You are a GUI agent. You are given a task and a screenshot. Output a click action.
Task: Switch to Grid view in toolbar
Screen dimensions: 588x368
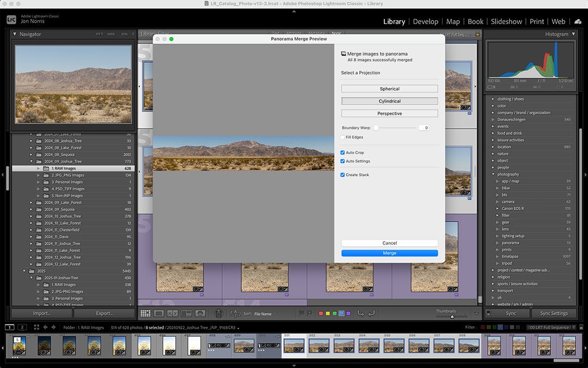(145, 314)
